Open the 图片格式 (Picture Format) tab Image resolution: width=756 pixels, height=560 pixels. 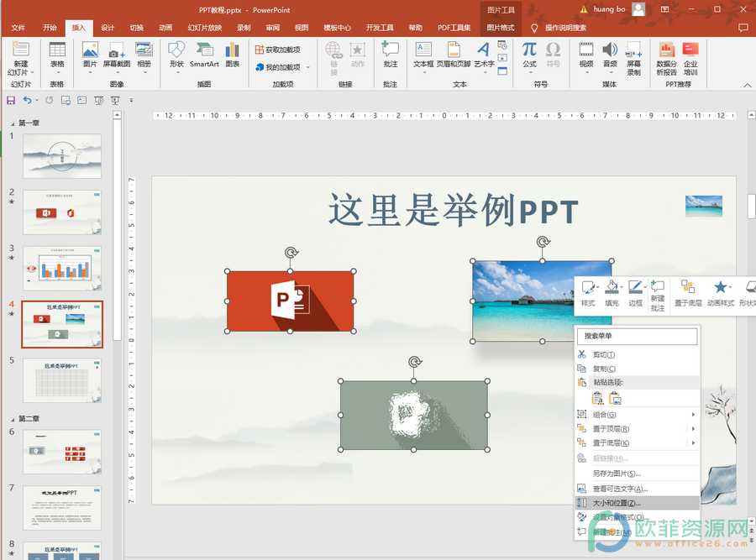click(x=501, y=28)
